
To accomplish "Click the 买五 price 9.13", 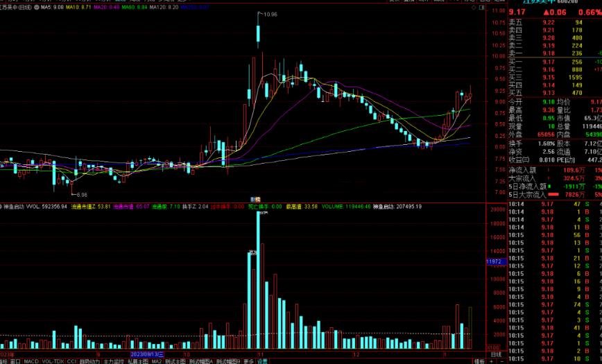I will (548, 93).
